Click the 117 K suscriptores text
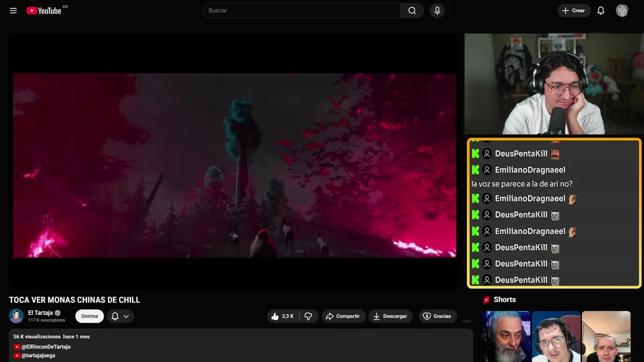644x362 pixels. coord(47,320)
